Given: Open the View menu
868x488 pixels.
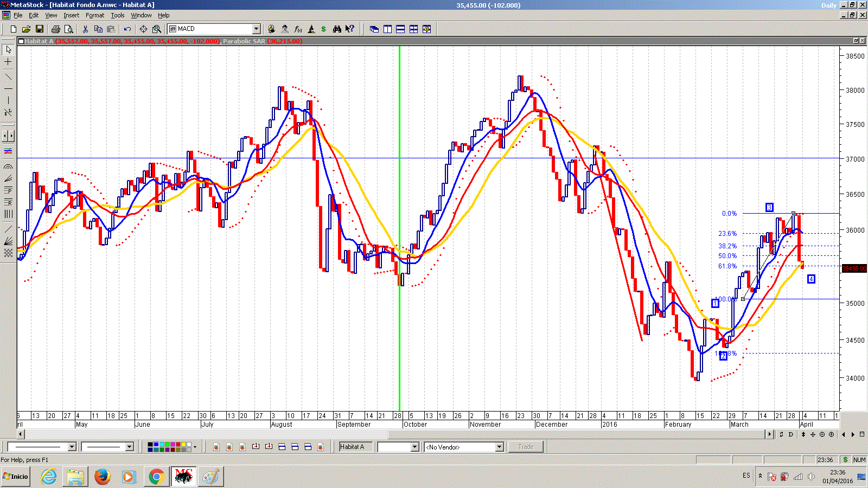Looking at the screenshot, I should click(51, 15).
